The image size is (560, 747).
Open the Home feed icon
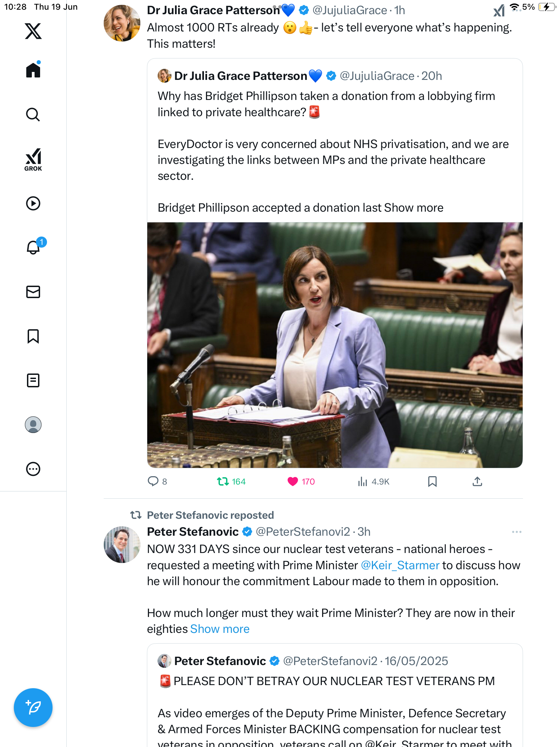[x=33, y=70]
